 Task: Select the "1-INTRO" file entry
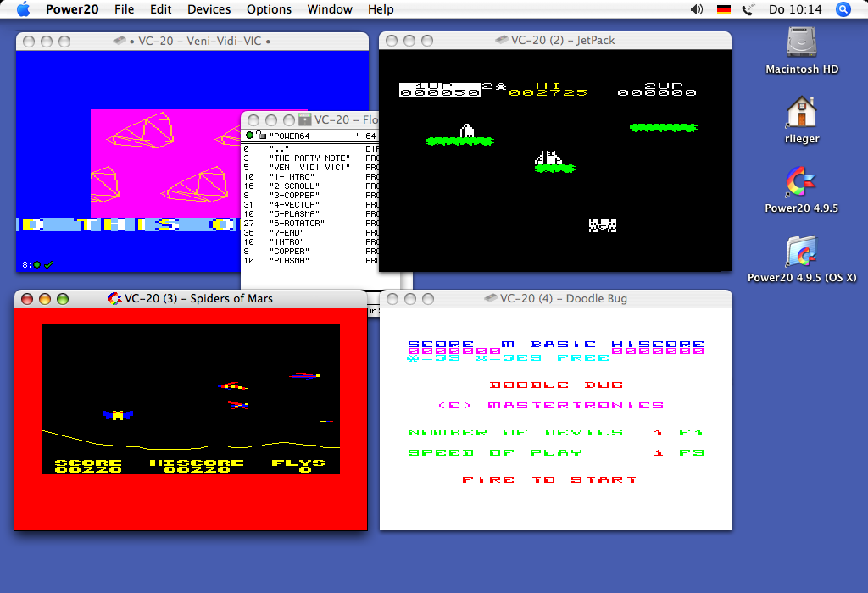pos(310,177)
